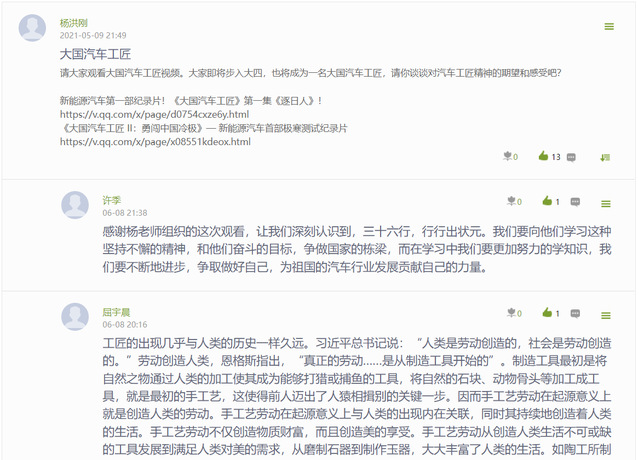Like 屈宇晨's reply with the thumbs-up
Screen dimensions: 639x460
tap(547, 313)
